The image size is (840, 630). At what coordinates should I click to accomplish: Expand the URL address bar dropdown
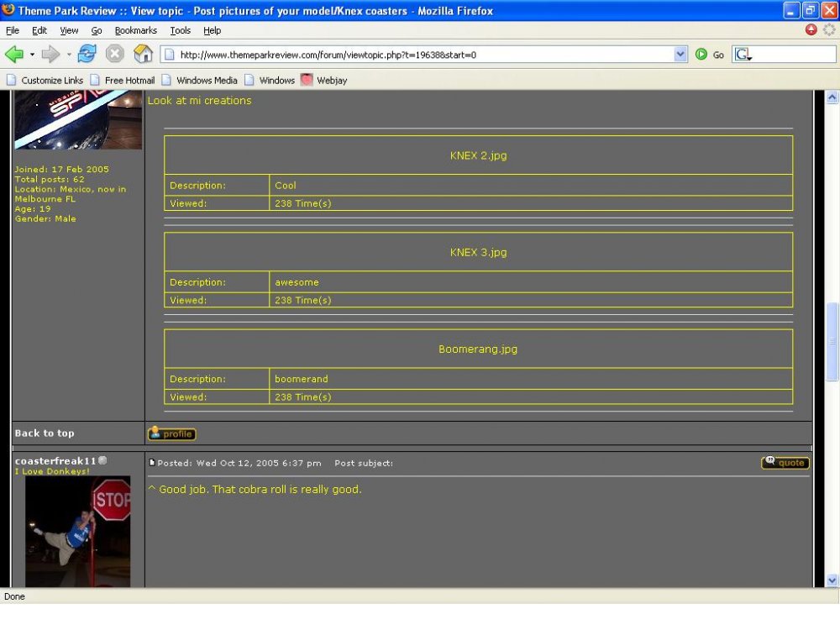(x=680, y=55)
